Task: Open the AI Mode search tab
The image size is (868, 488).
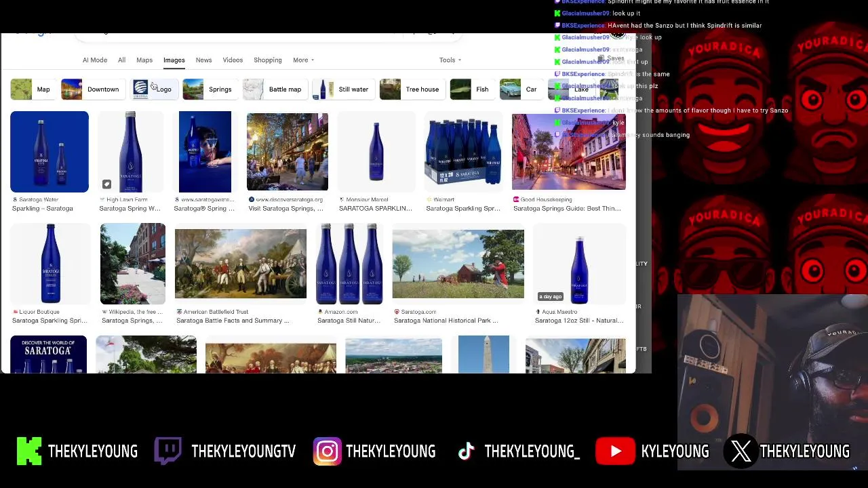Action: pyautogui.click(x=95, y=60)
